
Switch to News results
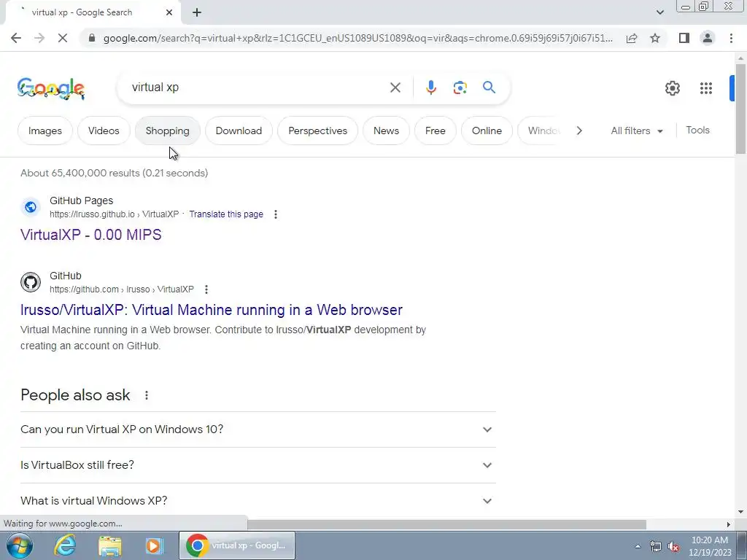(x=386, y=131)
